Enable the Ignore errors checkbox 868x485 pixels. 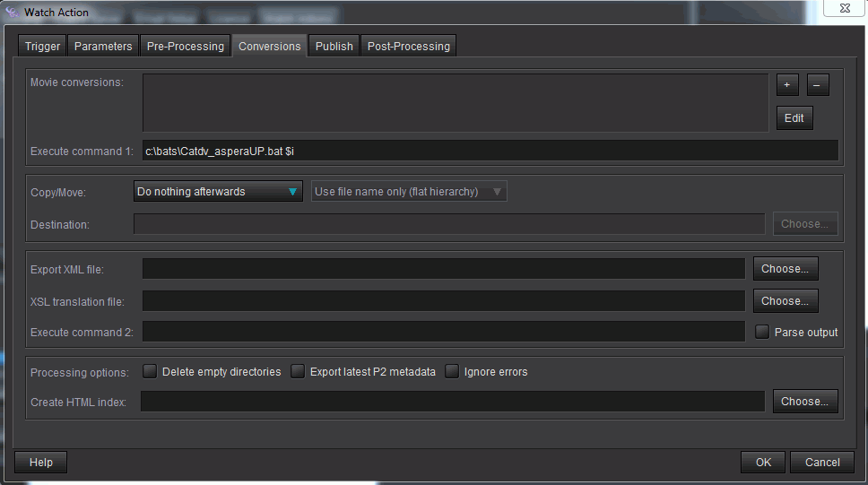452,371
